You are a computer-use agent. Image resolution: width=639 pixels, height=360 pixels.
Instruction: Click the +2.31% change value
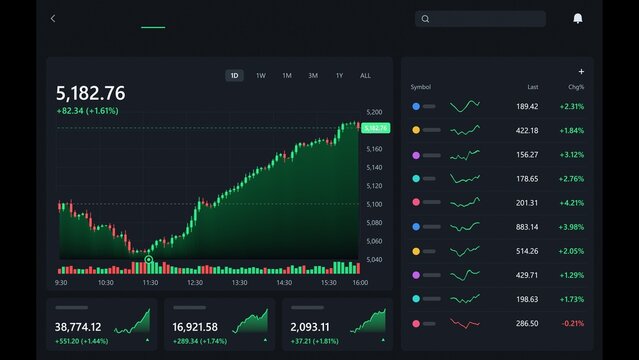572,106
